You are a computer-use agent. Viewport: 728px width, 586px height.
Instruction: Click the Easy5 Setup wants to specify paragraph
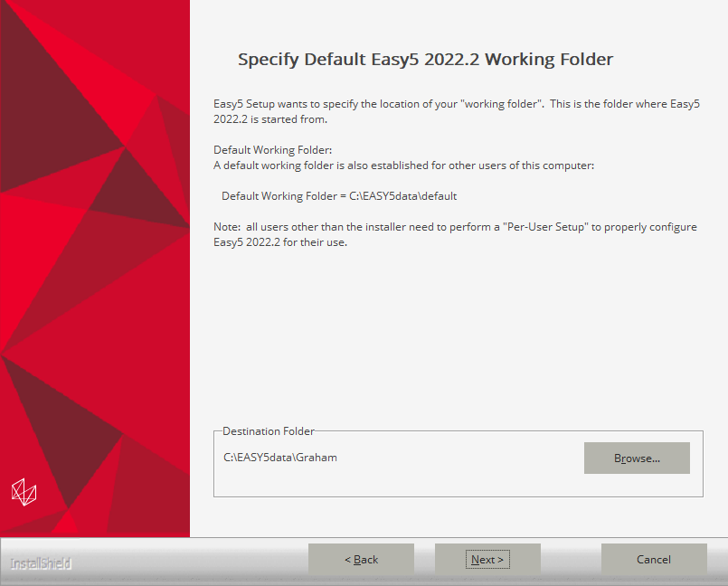coord(456,111)
